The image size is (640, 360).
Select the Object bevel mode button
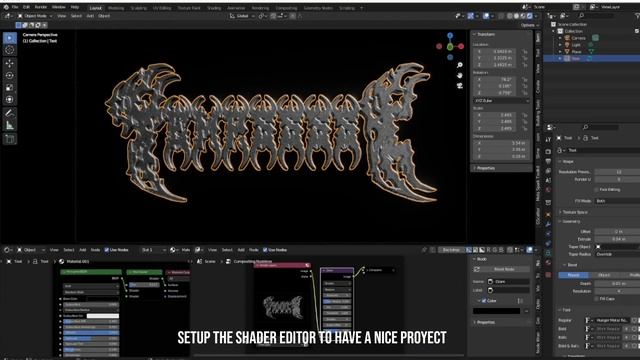tap(604, 275)
